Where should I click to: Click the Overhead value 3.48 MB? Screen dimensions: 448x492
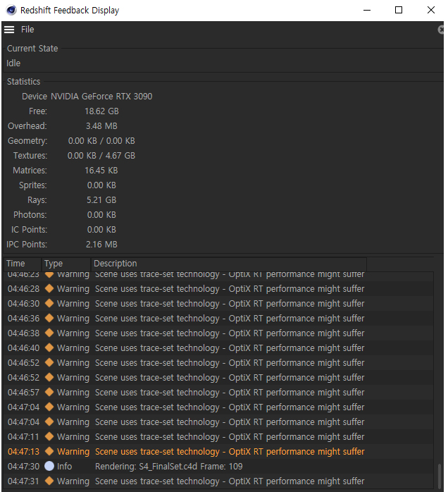pyautogui.click(x=101, y=126)
